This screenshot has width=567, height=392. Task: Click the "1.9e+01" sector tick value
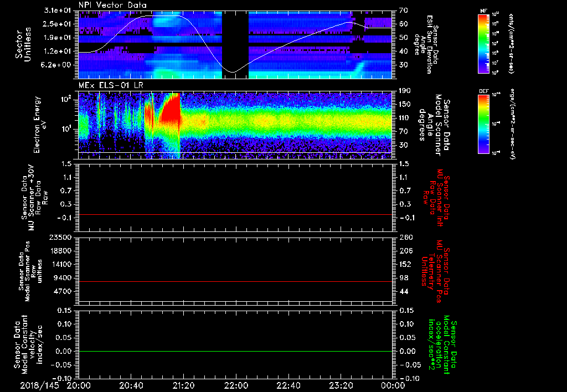(58, 38)
